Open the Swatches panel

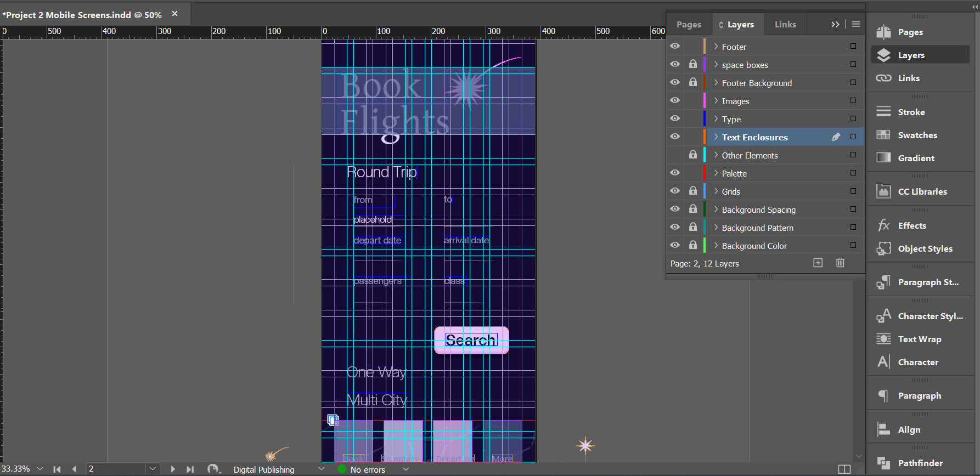pyautogui.click(x=917, y=135)
